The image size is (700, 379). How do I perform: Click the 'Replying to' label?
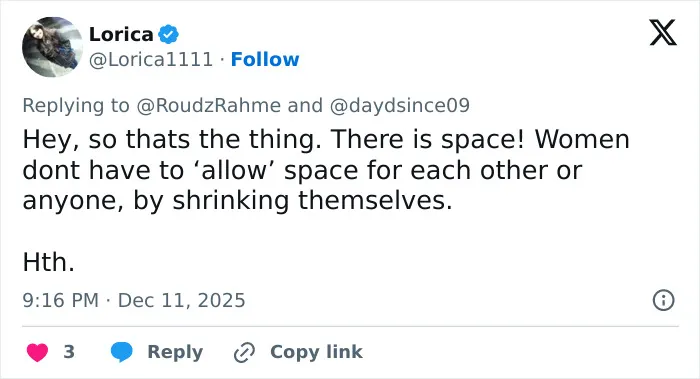(75, 106)
